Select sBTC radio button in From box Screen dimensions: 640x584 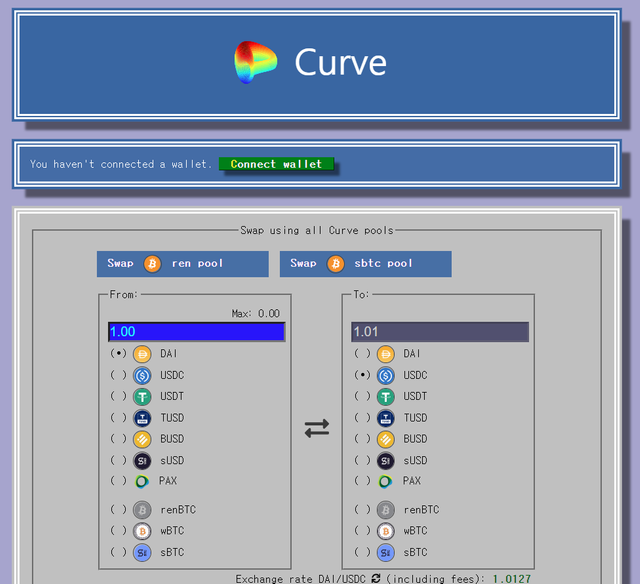point(118,552)
